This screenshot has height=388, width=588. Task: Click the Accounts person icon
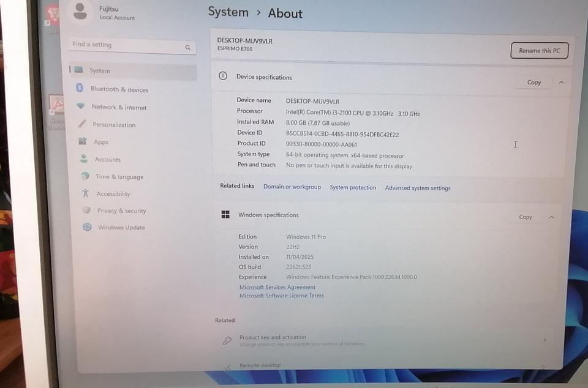84,159
